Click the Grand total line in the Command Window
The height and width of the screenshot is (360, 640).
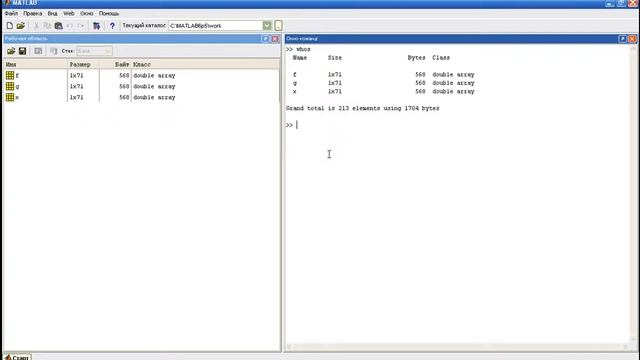coord(362,108)
